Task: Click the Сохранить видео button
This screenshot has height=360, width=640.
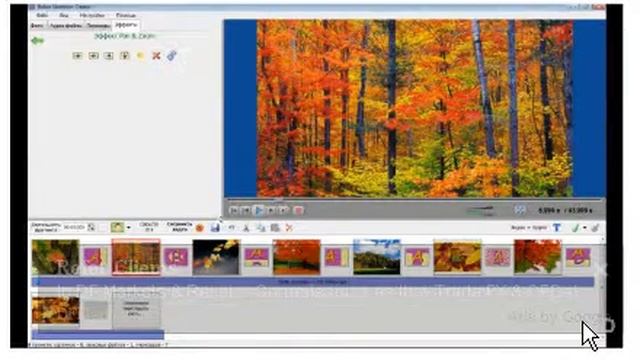Action: [x=179, y=227]
